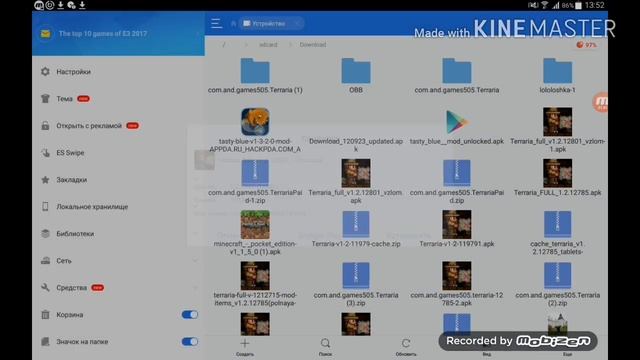
Task: Select the Локальное хранилище phone icon
Action: [45, 207]
